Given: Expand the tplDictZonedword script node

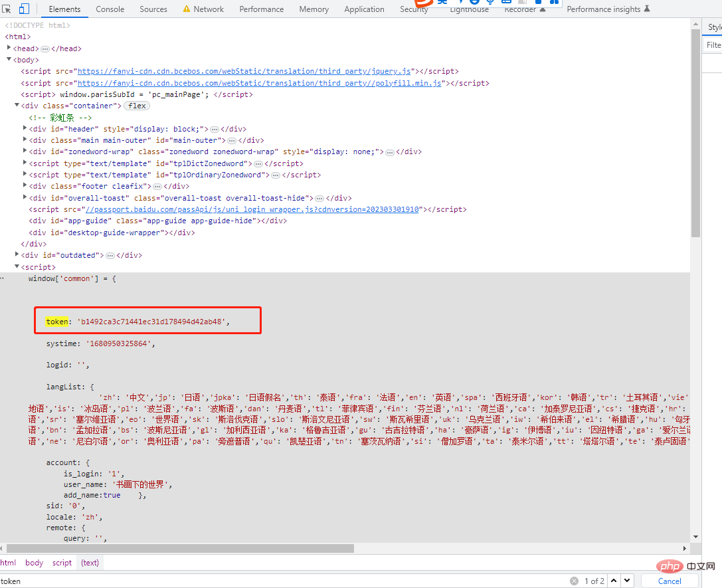Looking at the screenshot, I should pyautogui.click(x=25, y=163).
